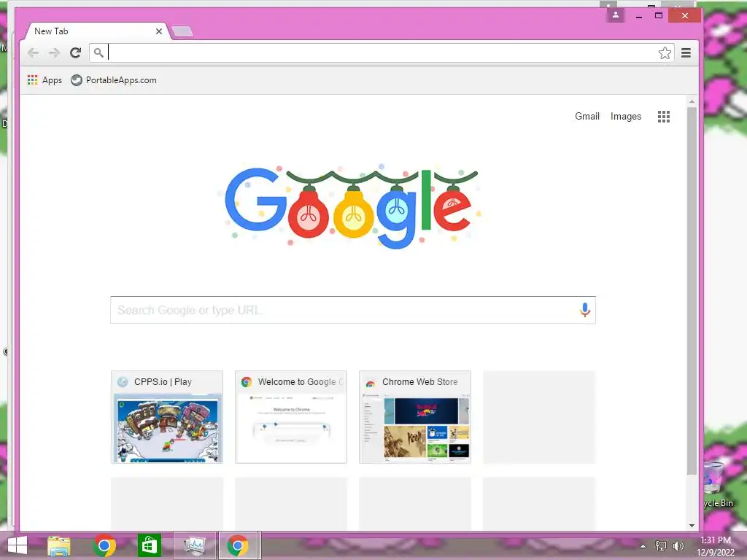
Task: Open the PortableApps.com bookmark
Action: click(x=114, y=80)
